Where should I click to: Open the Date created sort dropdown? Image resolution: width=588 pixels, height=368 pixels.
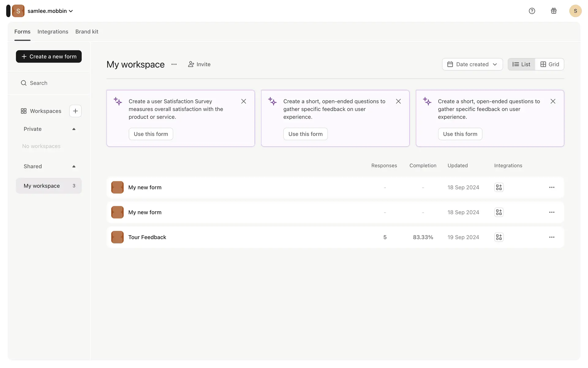tap(472, 64)
